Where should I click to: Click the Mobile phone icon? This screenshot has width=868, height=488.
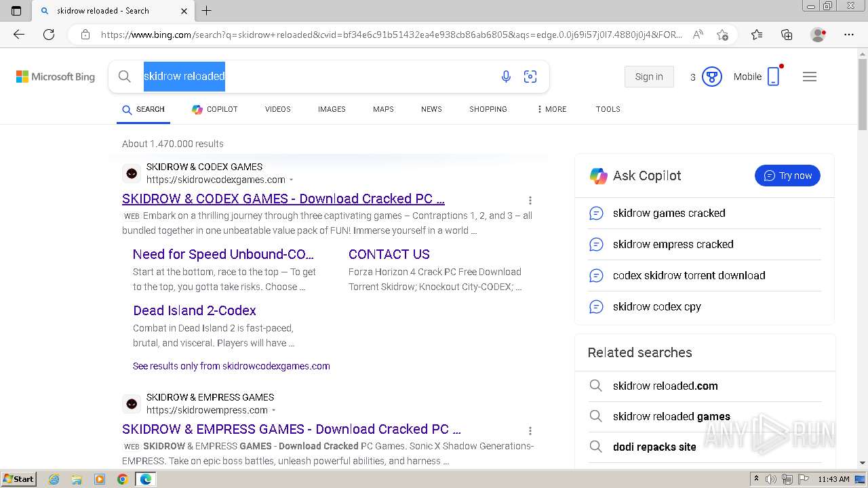(x=774, y=77)
